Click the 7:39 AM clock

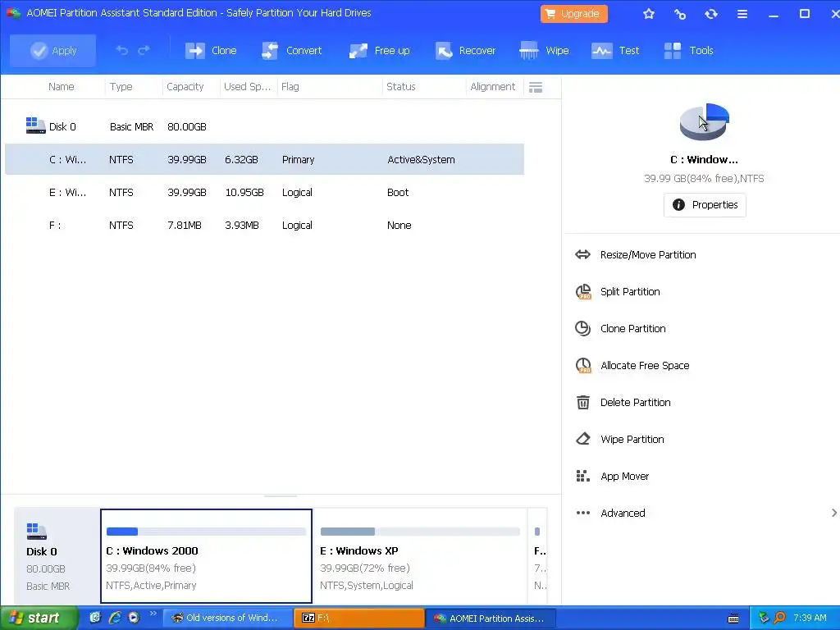point(810,618)
